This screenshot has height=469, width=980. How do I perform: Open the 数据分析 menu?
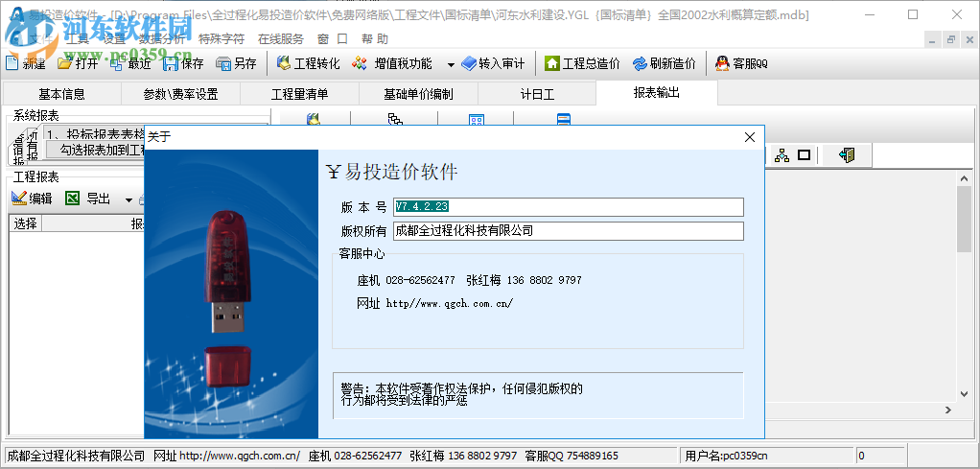point(161,38)
